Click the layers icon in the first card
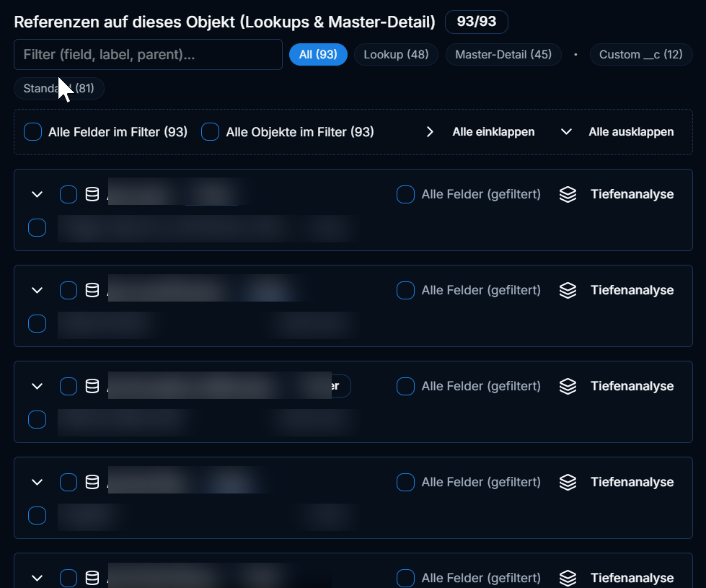The image size is (706, 588). tap(568, 195)
